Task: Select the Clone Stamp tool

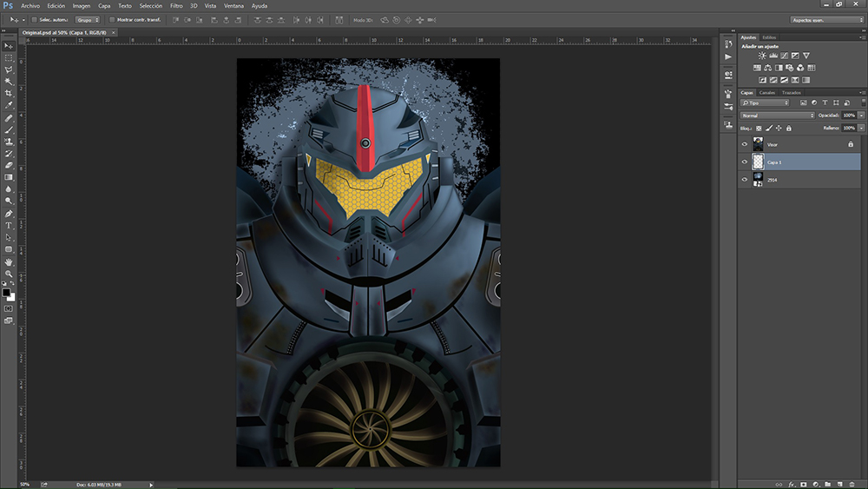Action: pos(9,142)
